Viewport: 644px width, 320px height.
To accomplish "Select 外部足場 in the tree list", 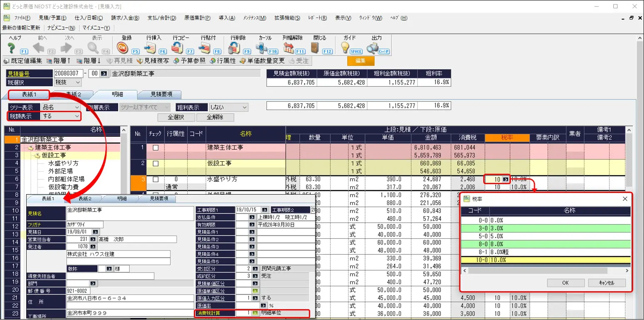I will point(60,171).
